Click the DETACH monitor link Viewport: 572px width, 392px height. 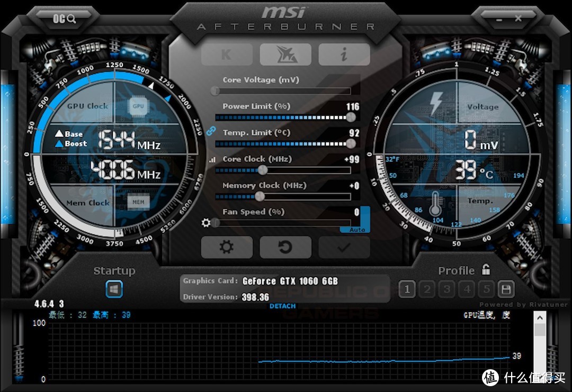pyautogui.click(x=282, y=306)
